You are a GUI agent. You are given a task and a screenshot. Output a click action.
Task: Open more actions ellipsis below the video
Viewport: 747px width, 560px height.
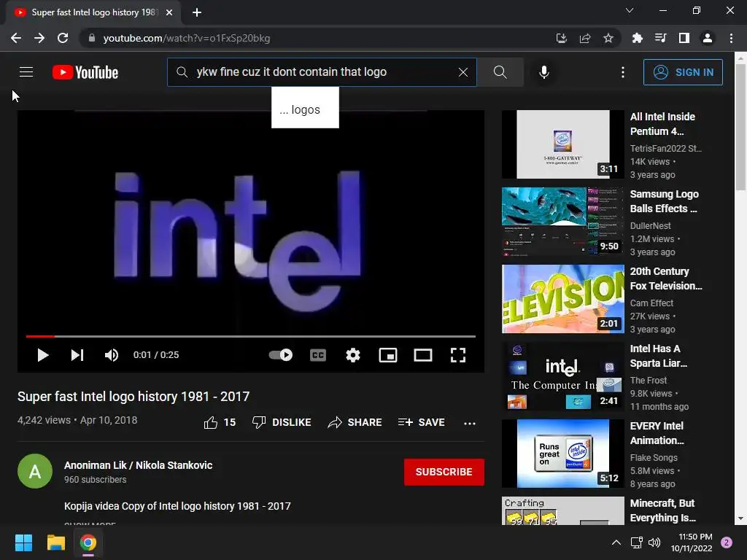tap(469, 423)
